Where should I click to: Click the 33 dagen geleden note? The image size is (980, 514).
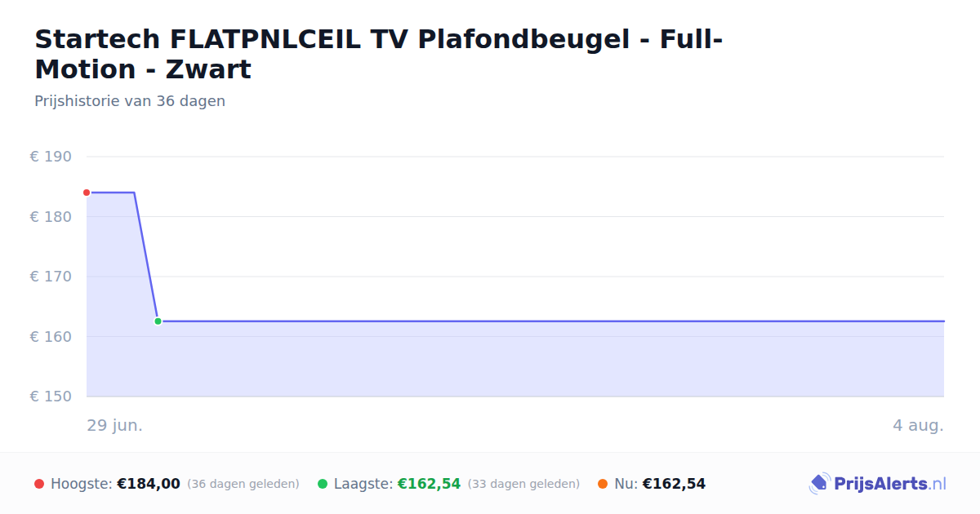tap(523, 484)
